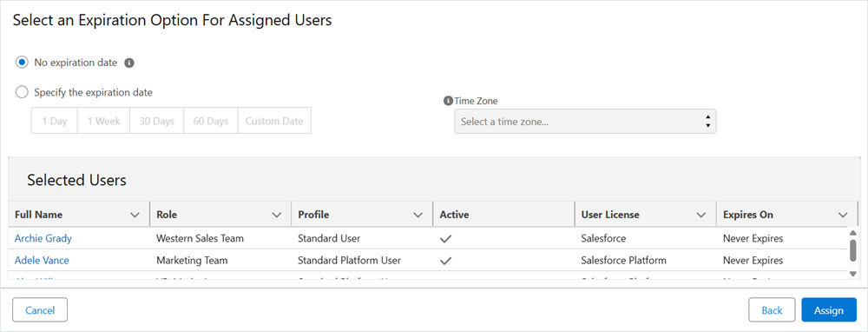Choose the 30 Days expiration option
The height and width of the screenshot is (332, 868).
(x=156, y=121)
